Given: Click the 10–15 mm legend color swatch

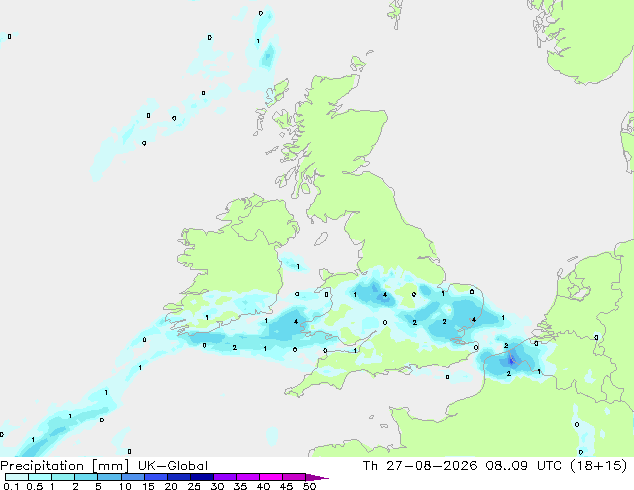Looking at the screenshot, I should (133, 477).
